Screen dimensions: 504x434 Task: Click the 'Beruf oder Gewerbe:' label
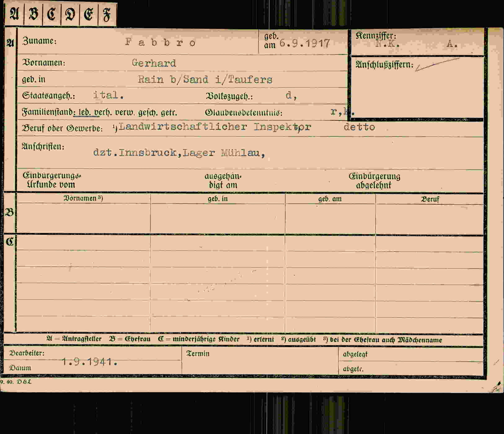(x=62, y=128)
